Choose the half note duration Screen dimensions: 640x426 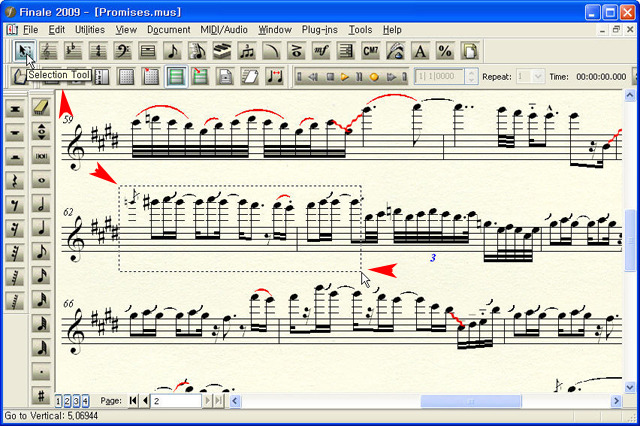click(x=41, y=204)
